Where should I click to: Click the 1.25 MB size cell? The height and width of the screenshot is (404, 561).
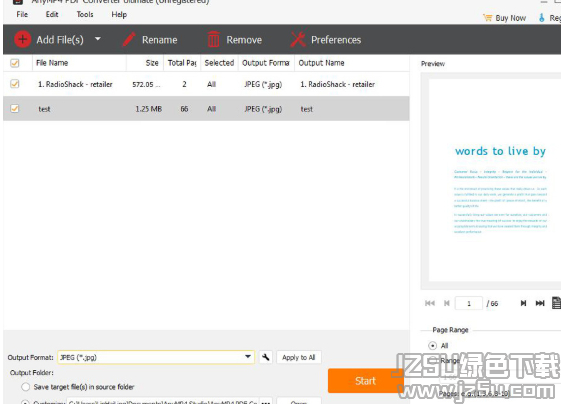coord(148,109)
